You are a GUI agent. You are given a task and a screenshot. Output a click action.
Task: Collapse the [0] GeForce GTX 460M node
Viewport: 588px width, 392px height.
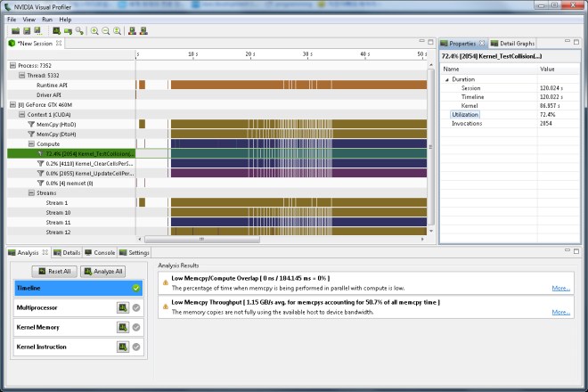click(x=12, y=104)
